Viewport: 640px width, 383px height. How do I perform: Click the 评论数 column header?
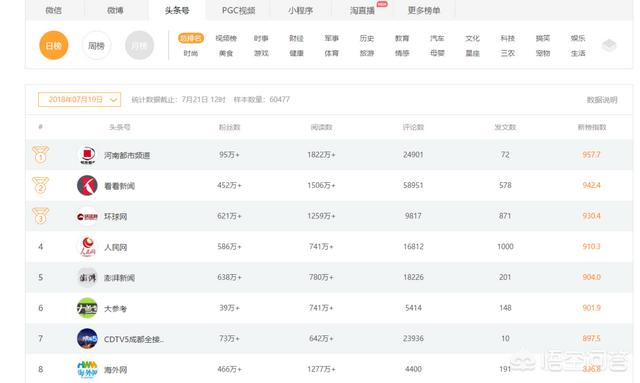(x=413, y=127)
